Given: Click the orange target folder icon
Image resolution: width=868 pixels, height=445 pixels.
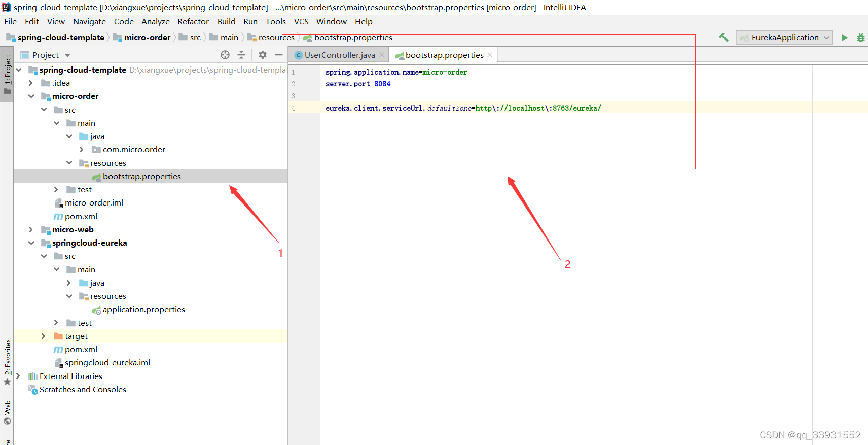Looking at the screenshot, I should (x=58, y=336).
